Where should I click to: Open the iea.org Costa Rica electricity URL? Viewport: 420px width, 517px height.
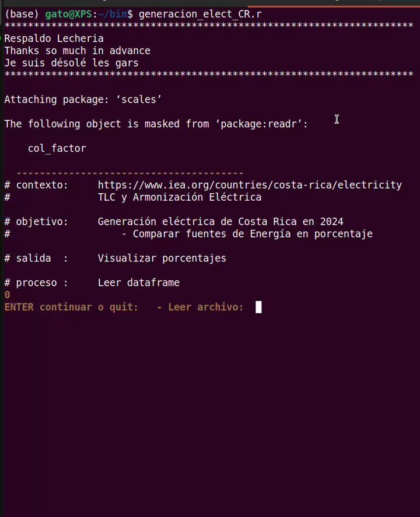point(250,185)
